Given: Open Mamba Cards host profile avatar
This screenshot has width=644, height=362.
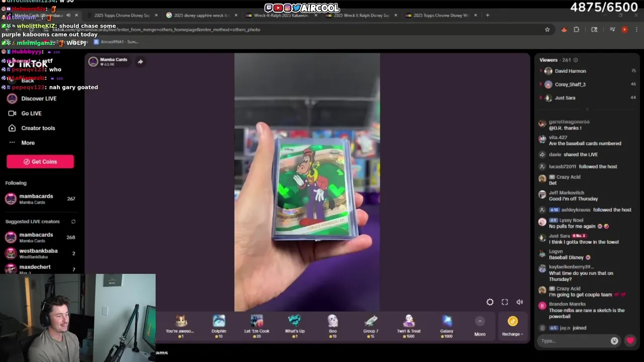Looking at the screenshot, I should 93,61.
